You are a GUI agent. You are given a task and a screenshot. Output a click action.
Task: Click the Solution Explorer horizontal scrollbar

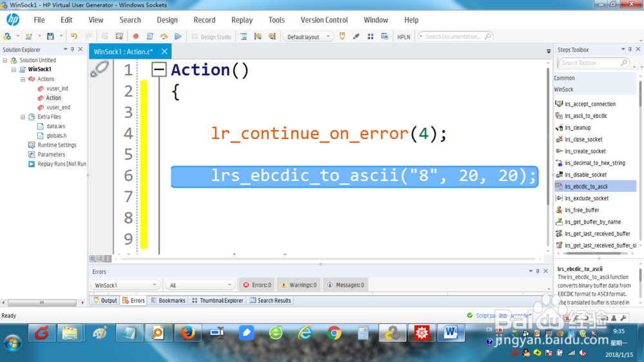(42, 303)
